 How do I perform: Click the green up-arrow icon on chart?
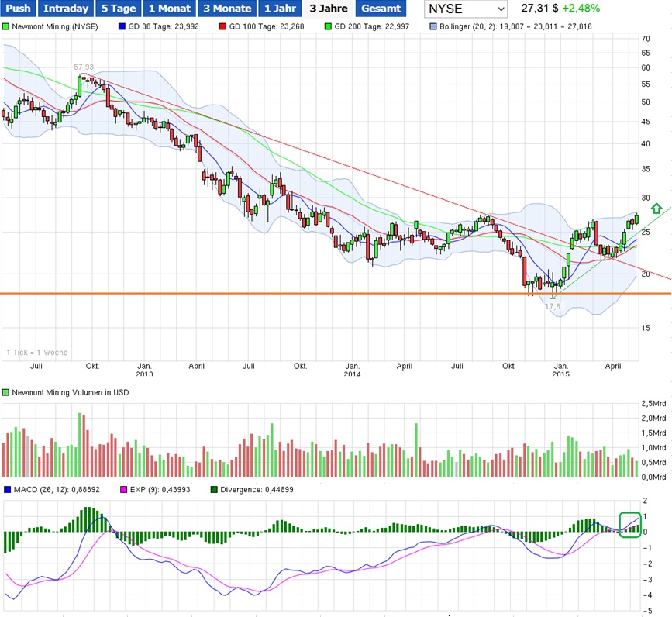click(x=656, y=209)
